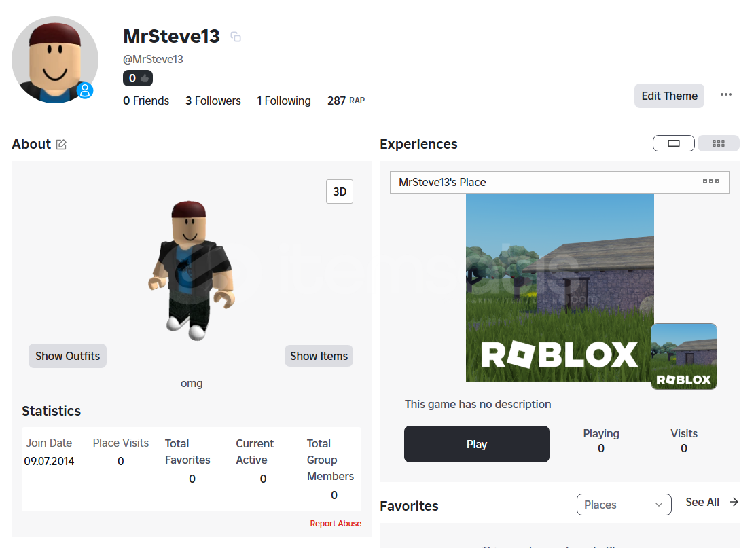Screen dimensions: 756x548
Task: Click the Favorites heading
Action: click(x=409, y=506)
